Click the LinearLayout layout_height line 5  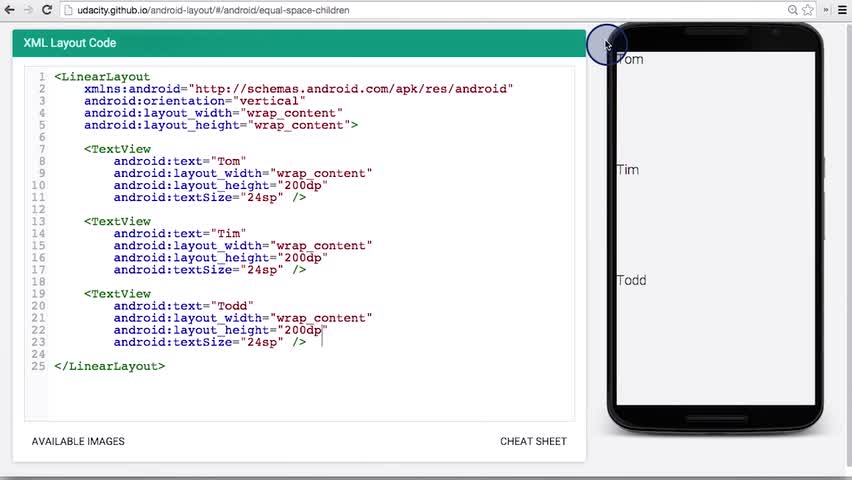[x=221, y=125]
